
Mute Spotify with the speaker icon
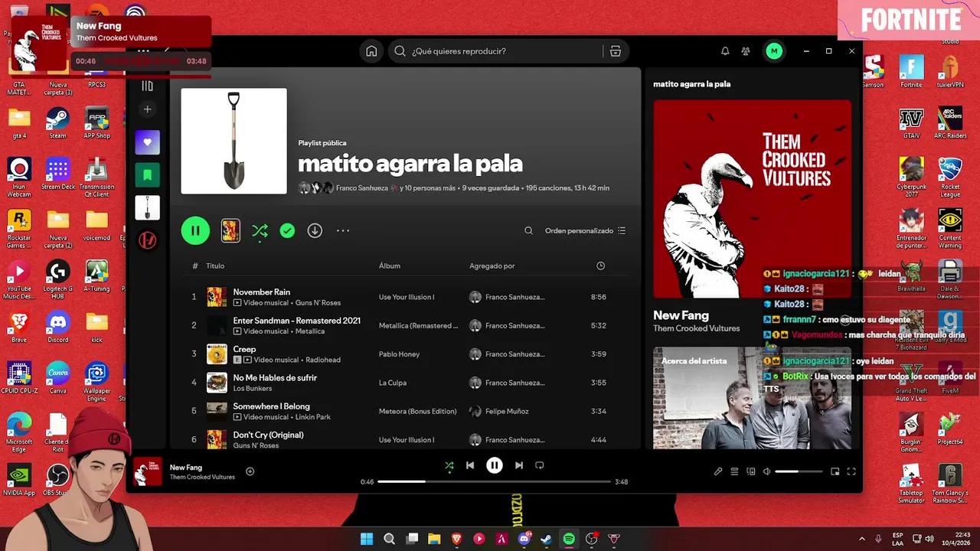tap(766, 471)
